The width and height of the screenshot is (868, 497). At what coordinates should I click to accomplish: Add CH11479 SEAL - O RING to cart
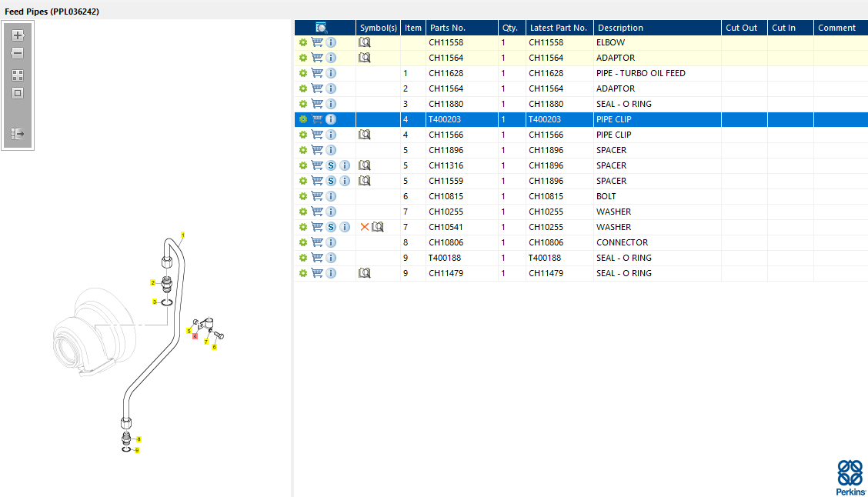317,273
